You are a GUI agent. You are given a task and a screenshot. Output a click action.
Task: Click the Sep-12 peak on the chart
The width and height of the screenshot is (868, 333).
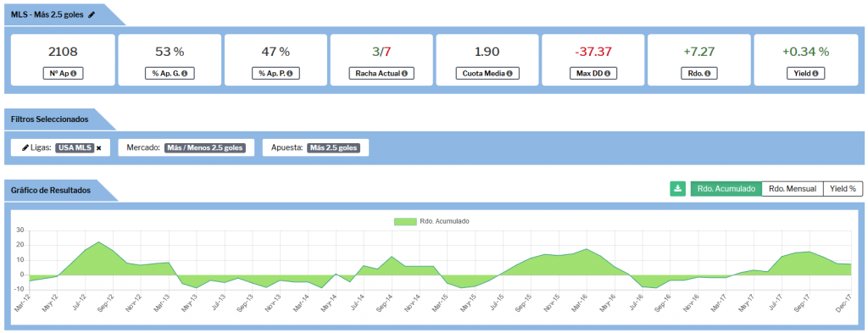98,241
